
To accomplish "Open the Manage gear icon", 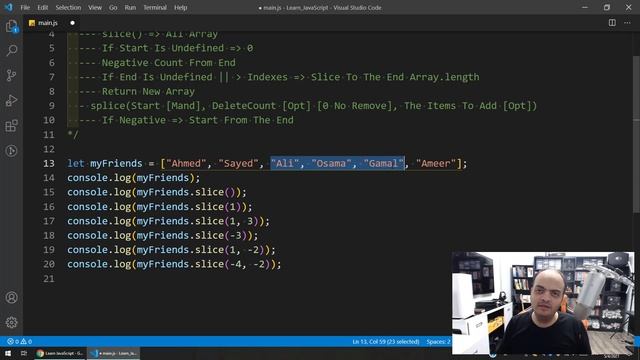I will 11,322.
